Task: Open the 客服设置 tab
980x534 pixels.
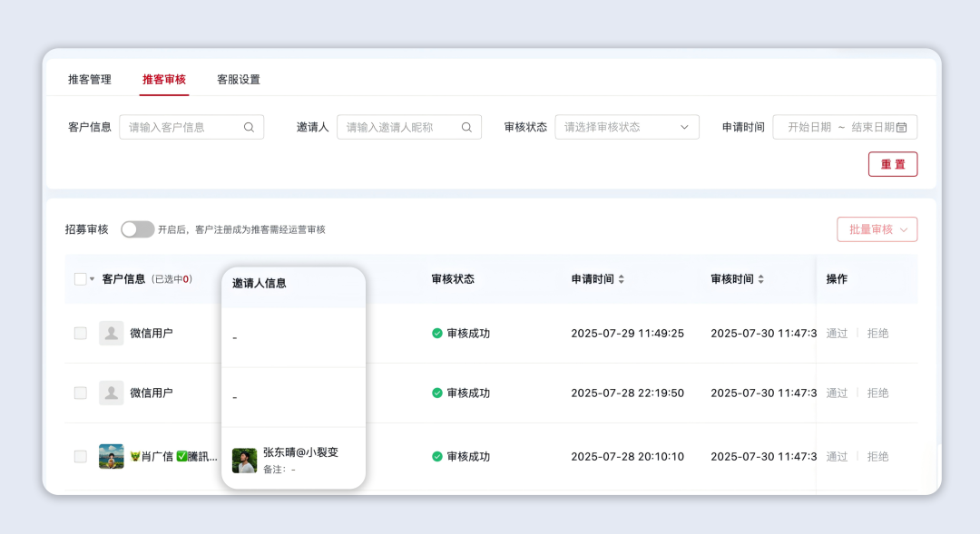Action: pos(238,80)
